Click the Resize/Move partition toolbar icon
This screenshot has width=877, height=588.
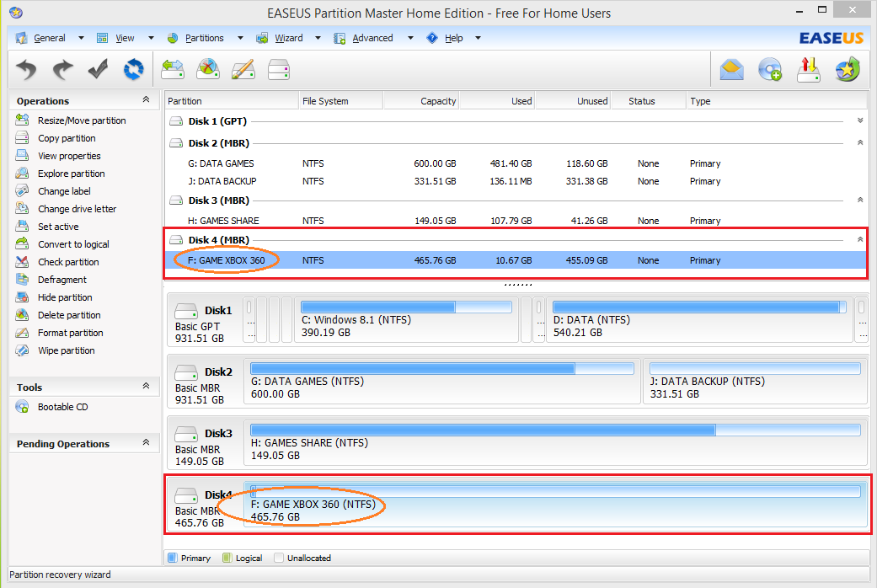[173, 69]
